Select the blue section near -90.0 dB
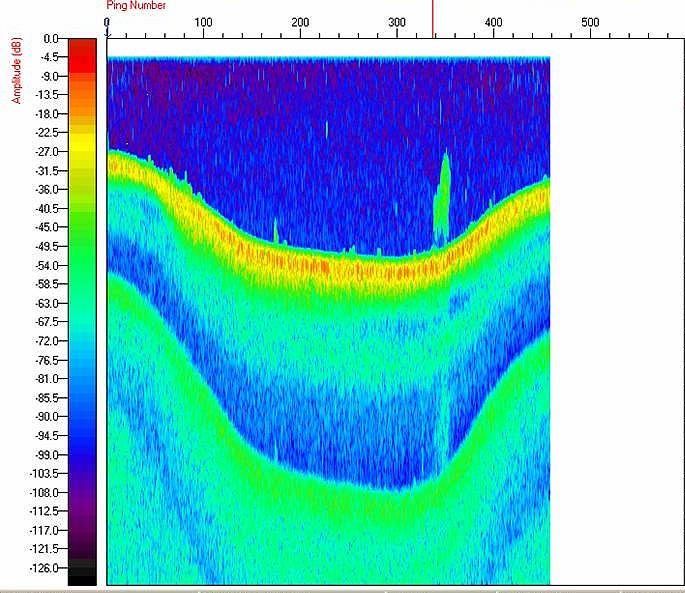The width and height of the screenshot is (685, 593). (82, 416)
